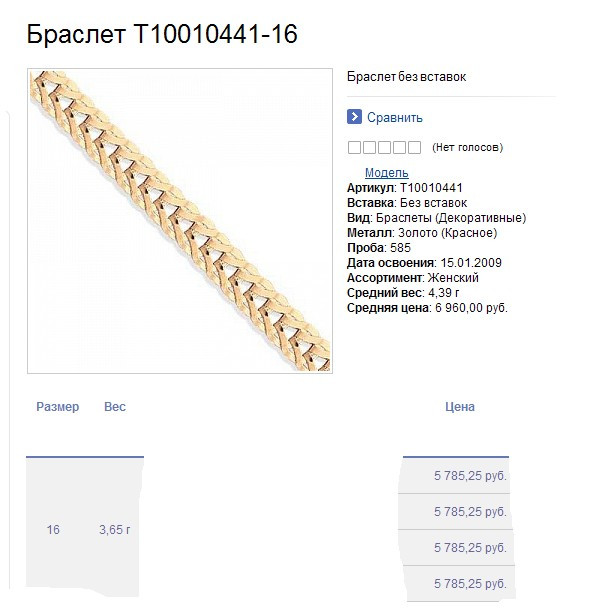Select the third 5 785,25 руб. price row
The width and height of the screenshot is (596, 608).
coord(456,548)
